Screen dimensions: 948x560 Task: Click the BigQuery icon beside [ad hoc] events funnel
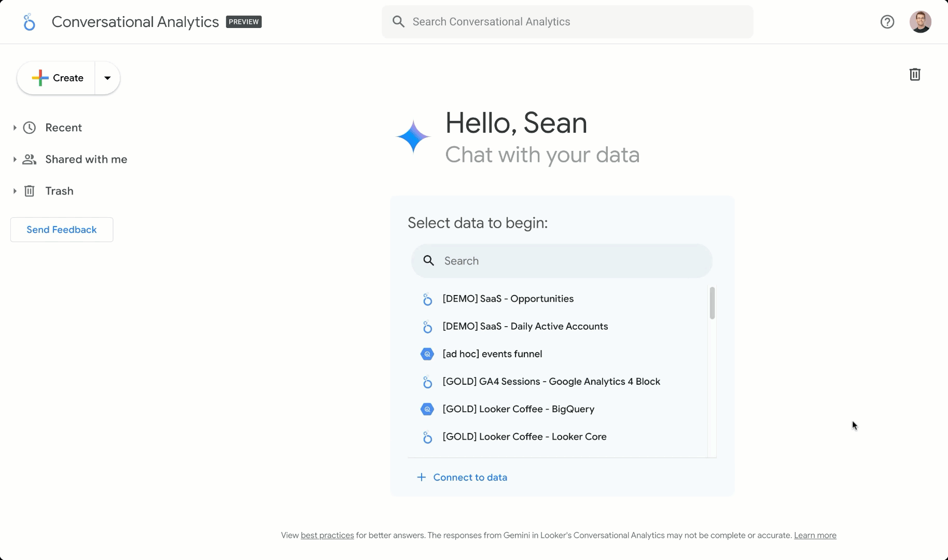(x=427, y=354)
